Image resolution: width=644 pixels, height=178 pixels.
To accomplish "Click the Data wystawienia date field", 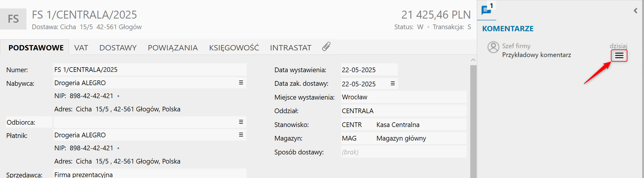I will pyautogui.click(x=369, y=70).
